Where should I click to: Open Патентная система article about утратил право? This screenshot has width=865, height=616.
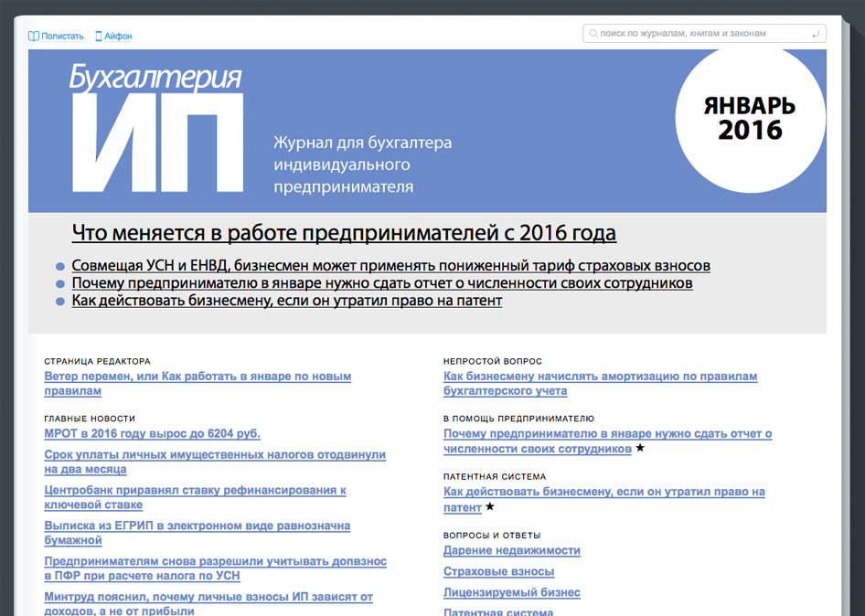(604, 499)
